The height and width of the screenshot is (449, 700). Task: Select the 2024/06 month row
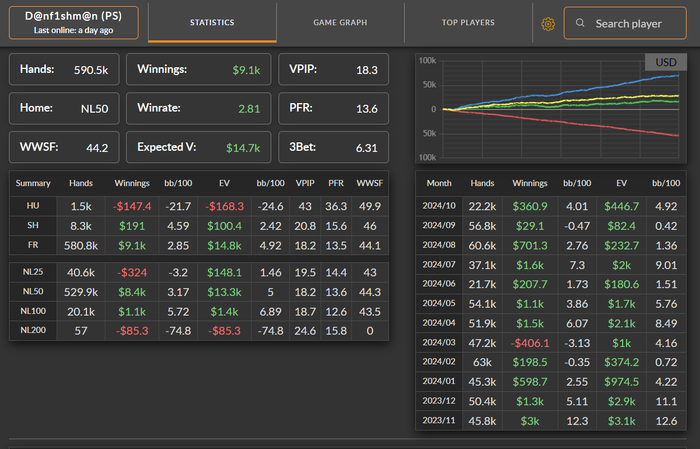coord(551,284)
